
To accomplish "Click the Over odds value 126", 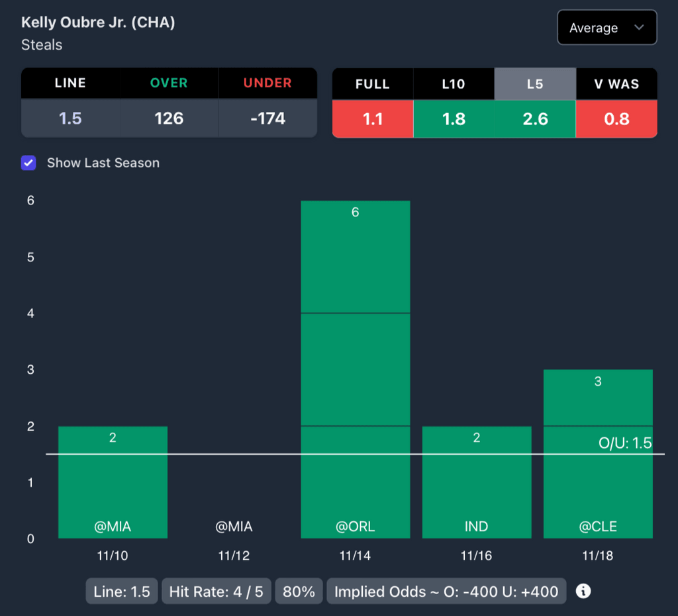I will (169, 118).
